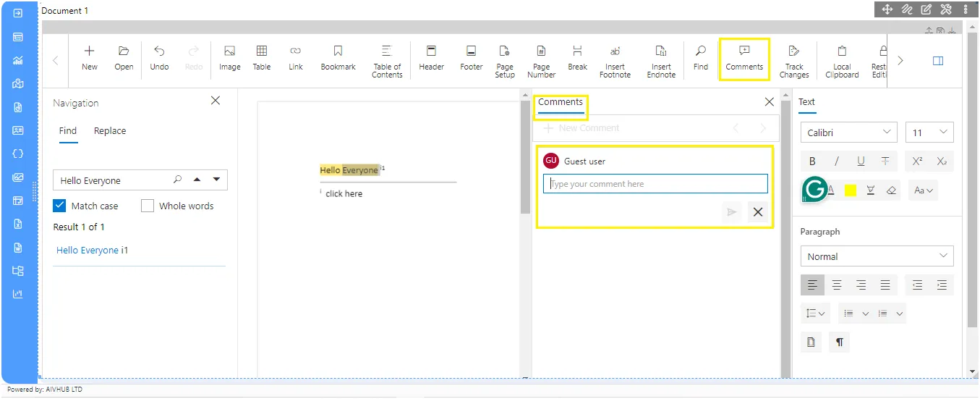
Task: Open the vertical dots menu at top right
Action: pos(966,9)
